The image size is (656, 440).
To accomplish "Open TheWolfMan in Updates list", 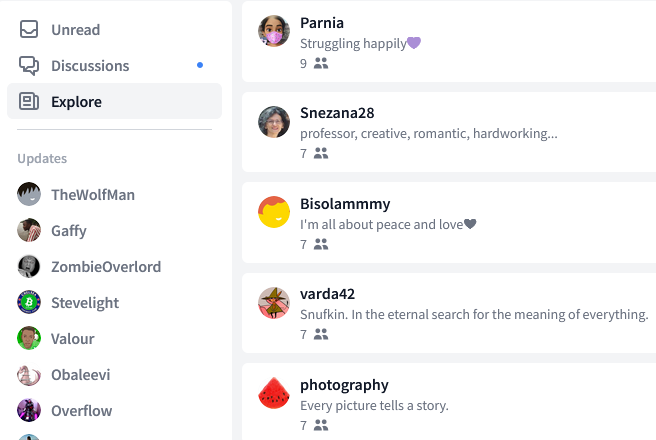I will (76, 194).
